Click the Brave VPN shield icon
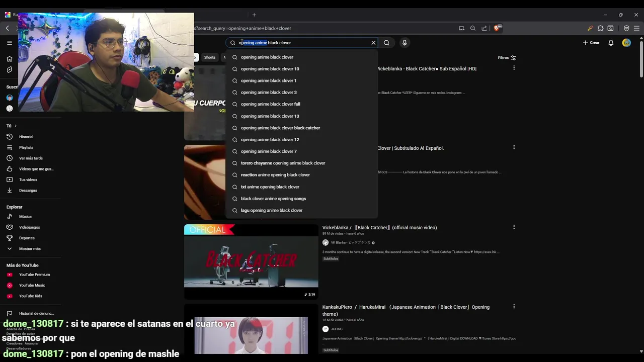644x362 pixels. 626,28
